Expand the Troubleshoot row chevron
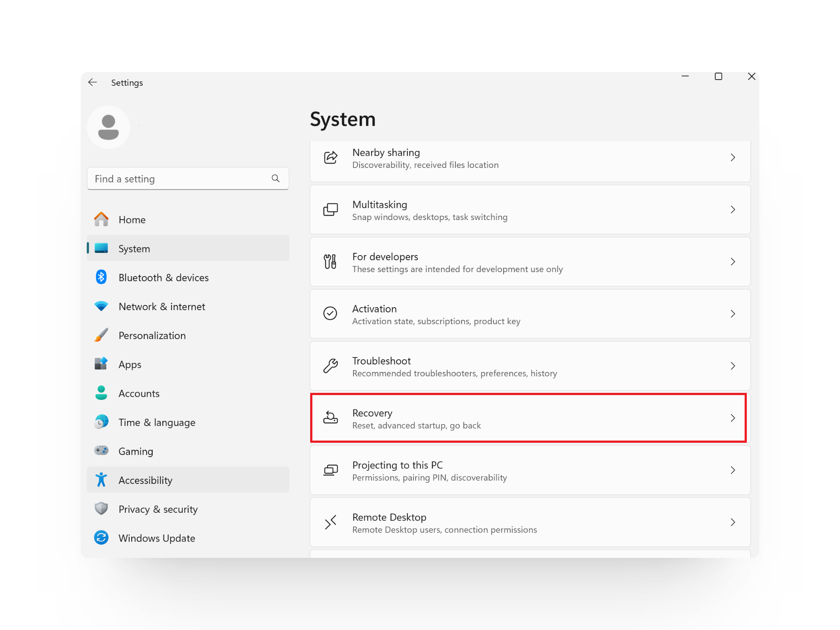 (733, 366)
